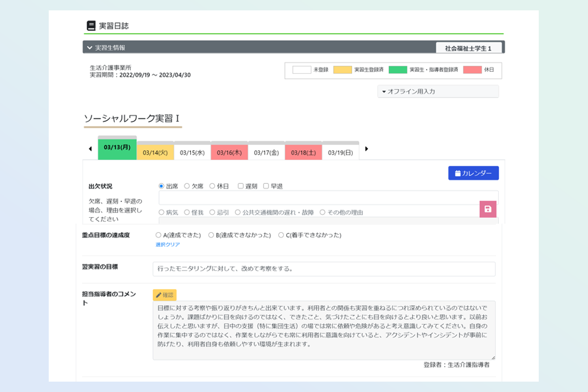Switch to the 03/16(木) date tab
This screenshot has width=588, height=392.
coord(229,152)
